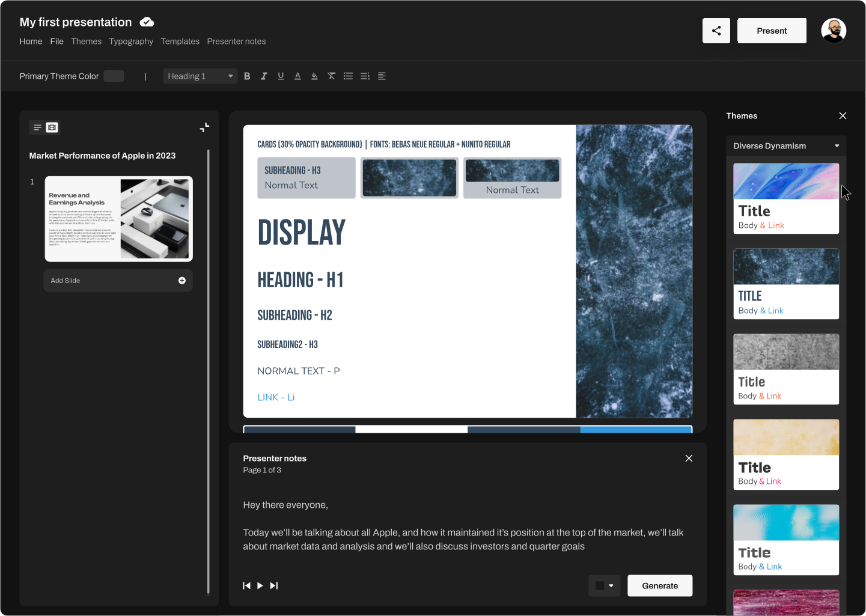This screenshot has height=616, width=866.
Task: Collapse the slide panel with arrows icon
Action: pyautogui.click(x=204, y=127)
